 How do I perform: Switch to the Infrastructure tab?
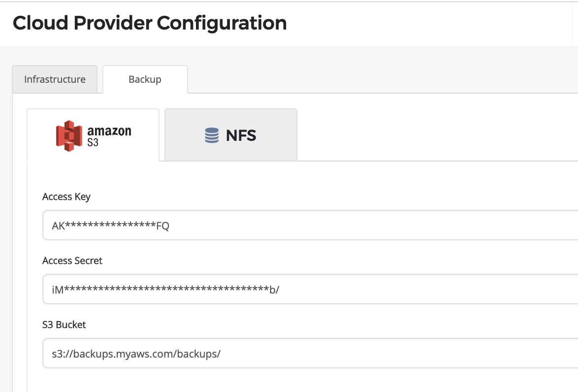click(x=55, y=79)
